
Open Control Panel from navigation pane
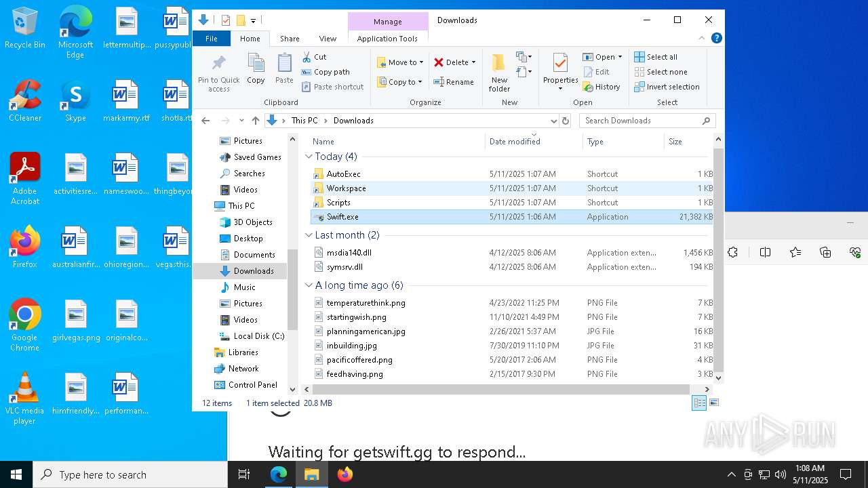(x=245, y=385)
